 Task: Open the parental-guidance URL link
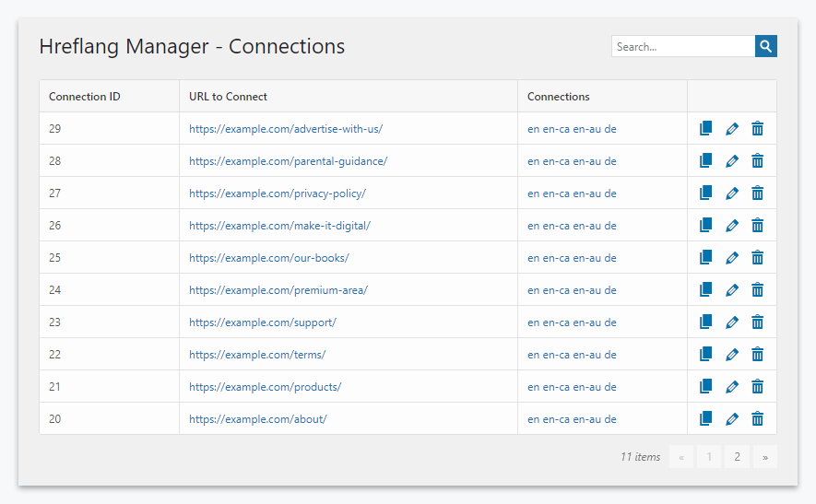(x=288, y=161)
